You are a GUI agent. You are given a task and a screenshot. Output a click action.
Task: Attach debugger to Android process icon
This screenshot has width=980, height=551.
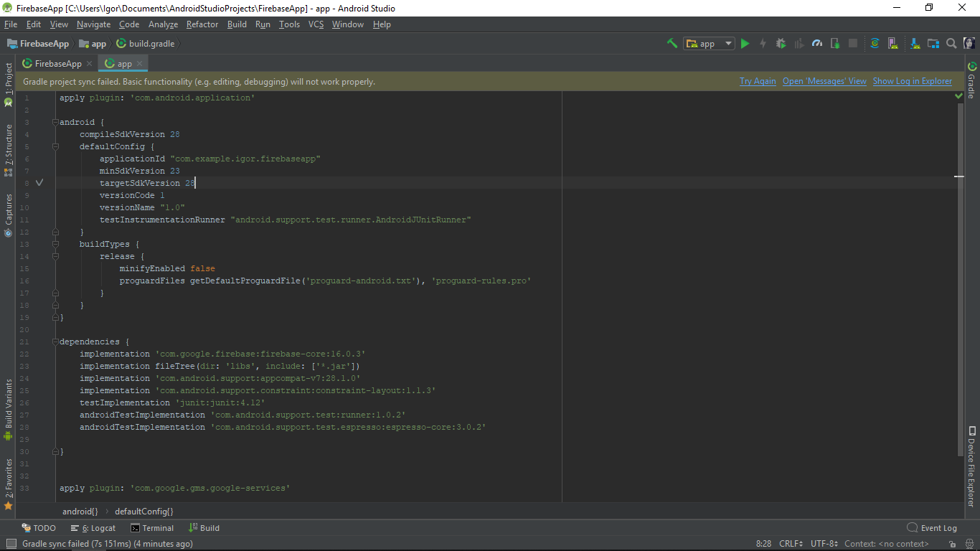[x=835, y=44]
